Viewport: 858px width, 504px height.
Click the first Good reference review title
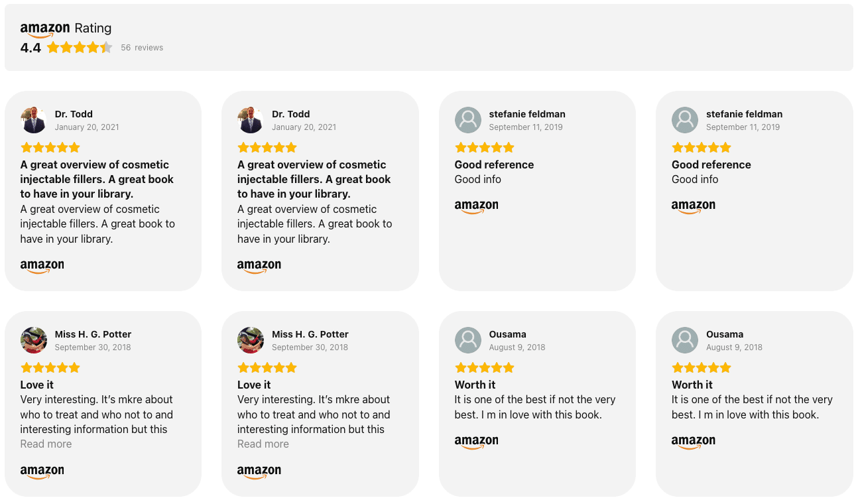tap(494, 164)
